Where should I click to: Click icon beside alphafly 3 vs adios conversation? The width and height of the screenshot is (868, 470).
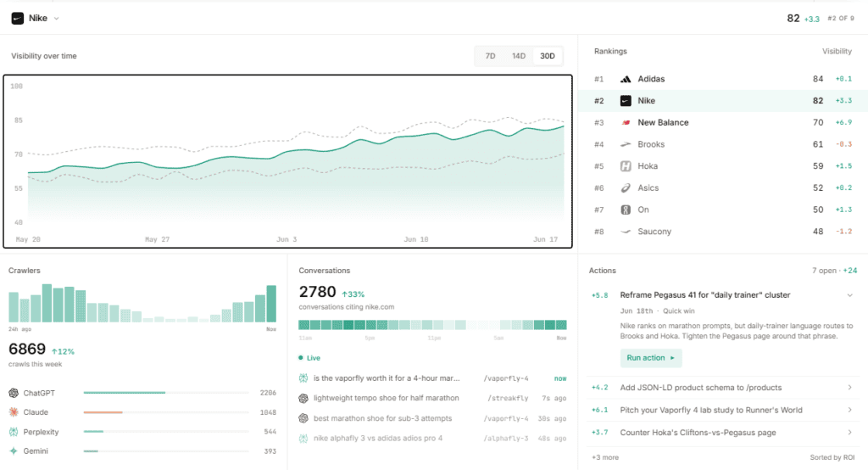[x=303, y=439]
